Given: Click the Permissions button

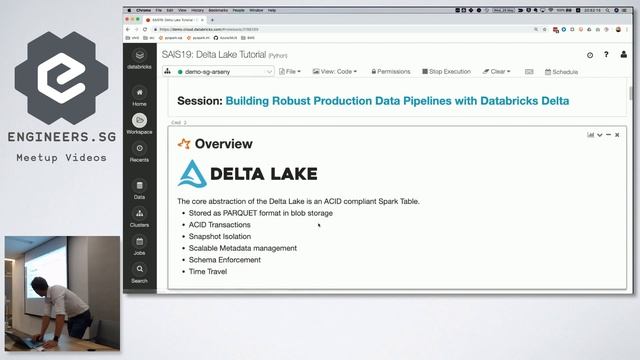Looking at the screenshot, I should pyautogui.click(x=391, y=71).
